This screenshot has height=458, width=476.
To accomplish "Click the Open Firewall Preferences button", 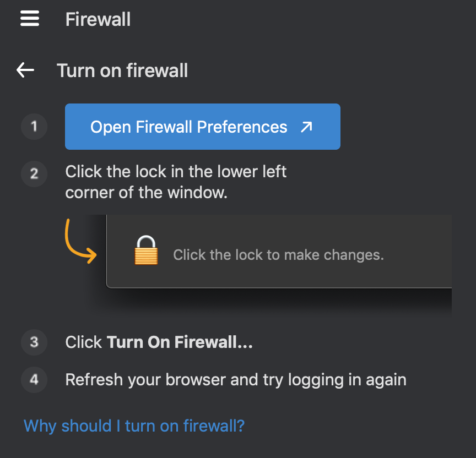I will point(189,127).
